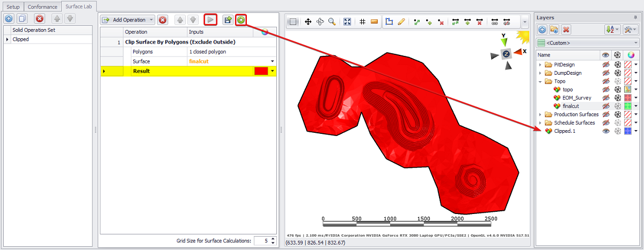The image size is (644, 250).
Task: Choose the pencil edit tool
Action: (x=401, y=22)
